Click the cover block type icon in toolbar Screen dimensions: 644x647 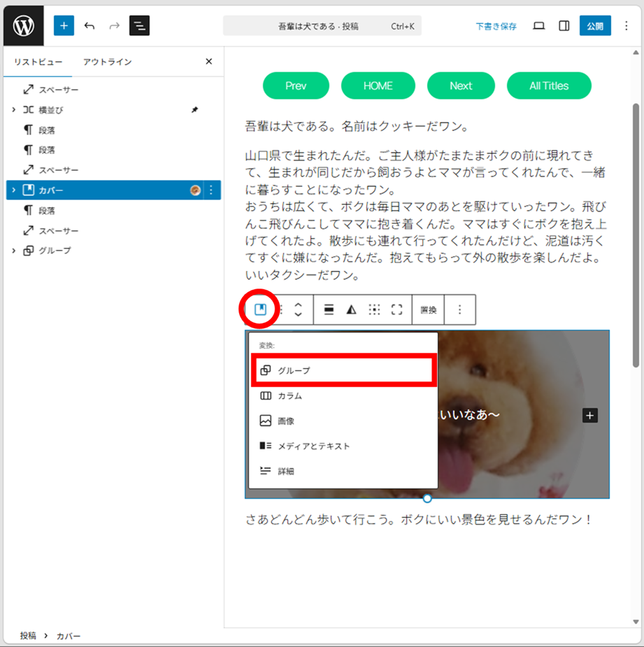point(260,310)
